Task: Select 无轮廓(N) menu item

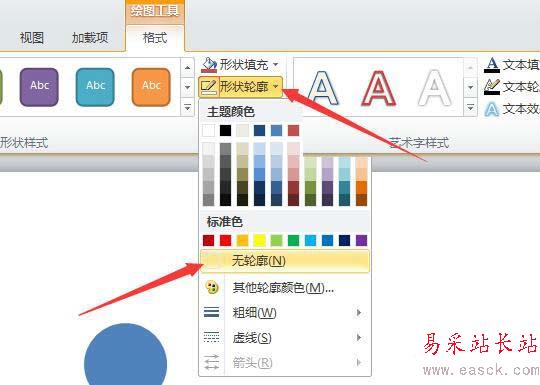Action: pos(285,261)
